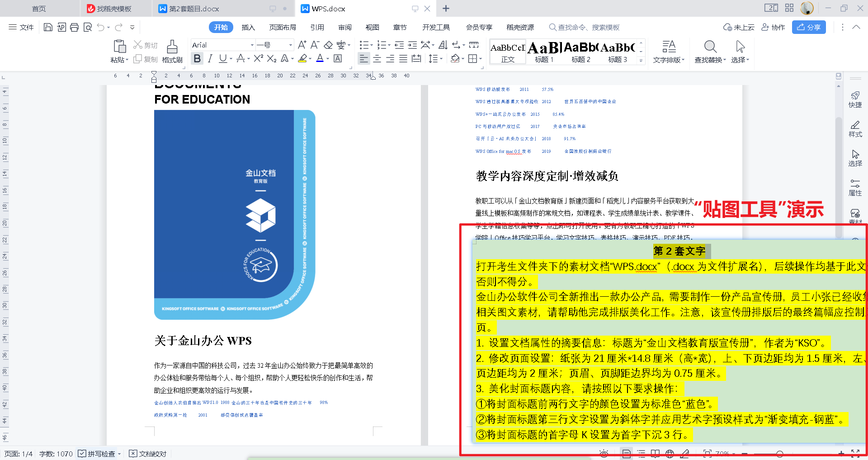The image size is (868, 460).
Task: Expand borders dropdown arrow
Action: (480, 58)
